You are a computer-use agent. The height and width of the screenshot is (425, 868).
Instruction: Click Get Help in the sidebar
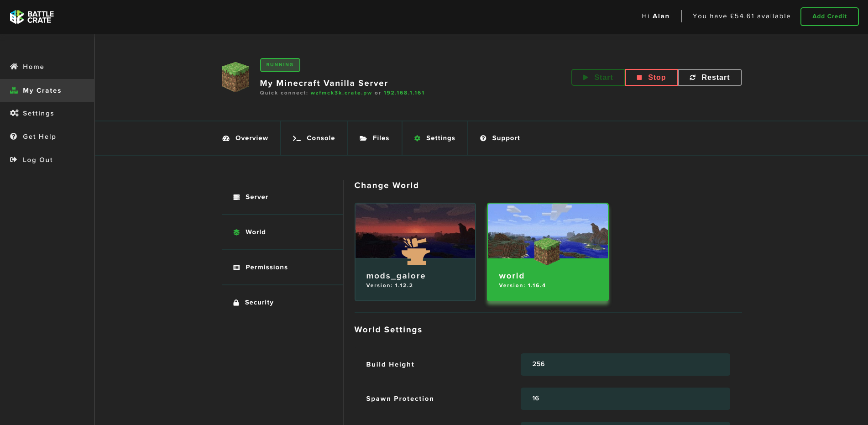point(47,136)
